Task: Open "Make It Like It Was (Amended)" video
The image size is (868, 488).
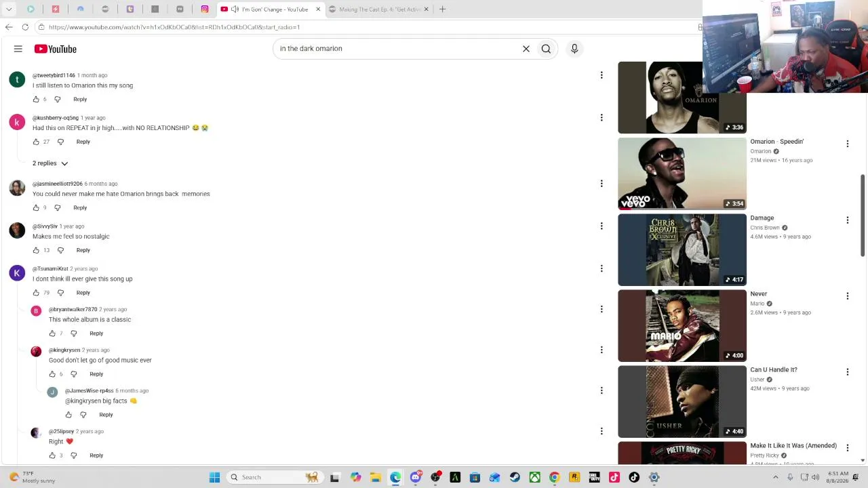Action: click(x=793, y=446)
